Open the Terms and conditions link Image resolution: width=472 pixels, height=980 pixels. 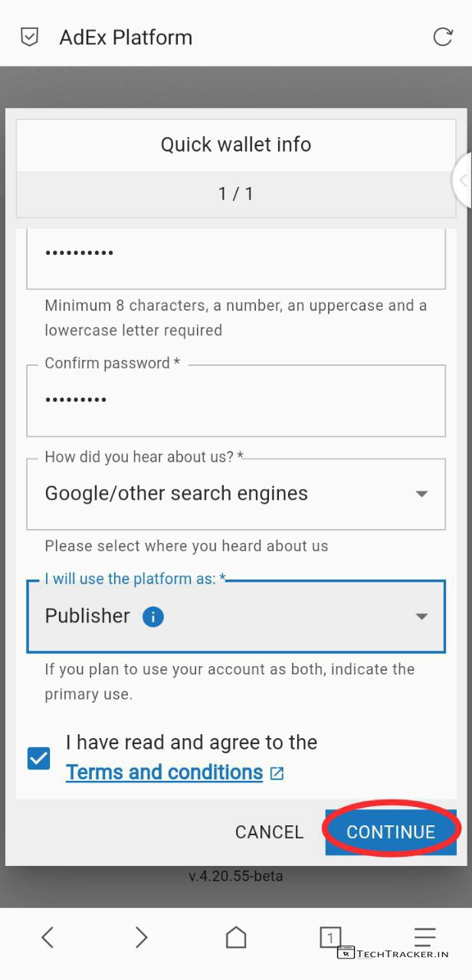tap(165, 773)
